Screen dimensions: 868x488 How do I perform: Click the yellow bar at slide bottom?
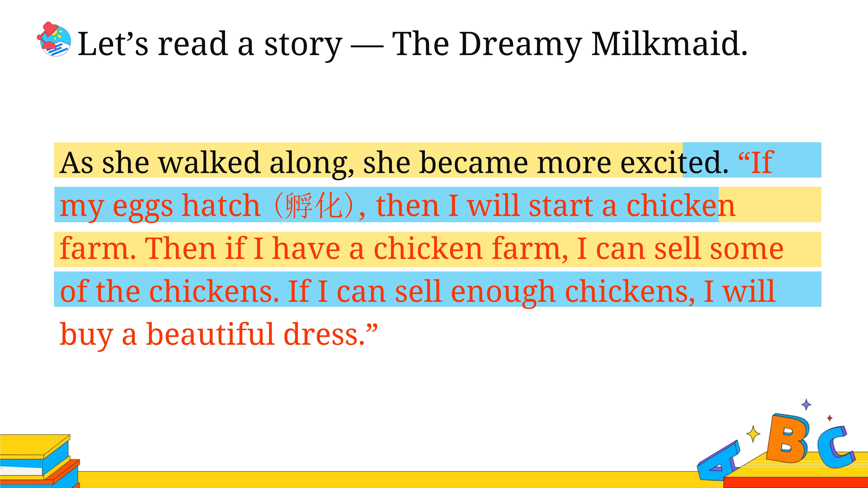[387, 480]
